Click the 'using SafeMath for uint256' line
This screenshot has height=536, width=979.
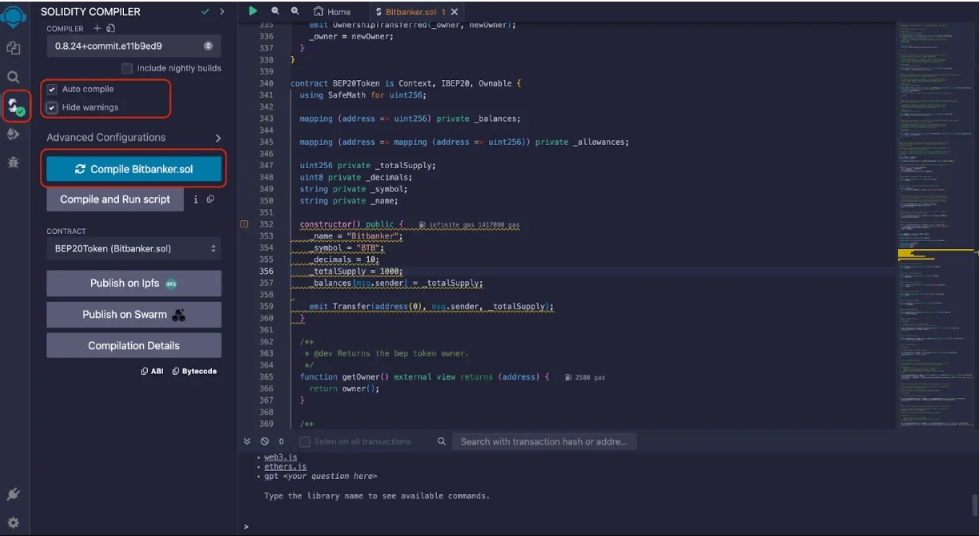363,95
